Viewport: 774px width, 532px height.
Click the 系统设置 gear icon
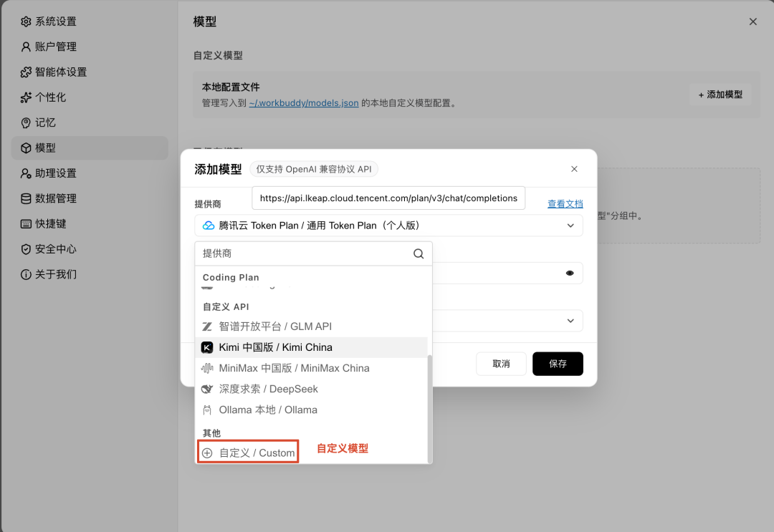[x=26, y=21]
